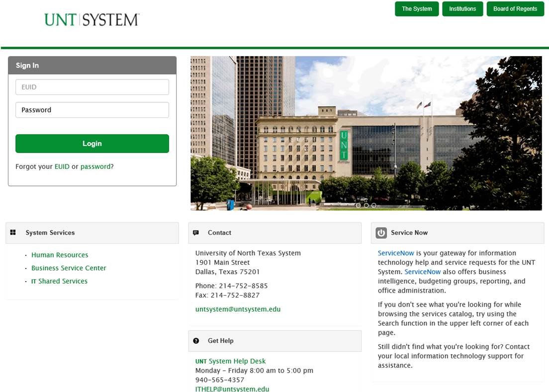Open the Institutions menu button
549x392 pixels.
(x=462, y=9)
